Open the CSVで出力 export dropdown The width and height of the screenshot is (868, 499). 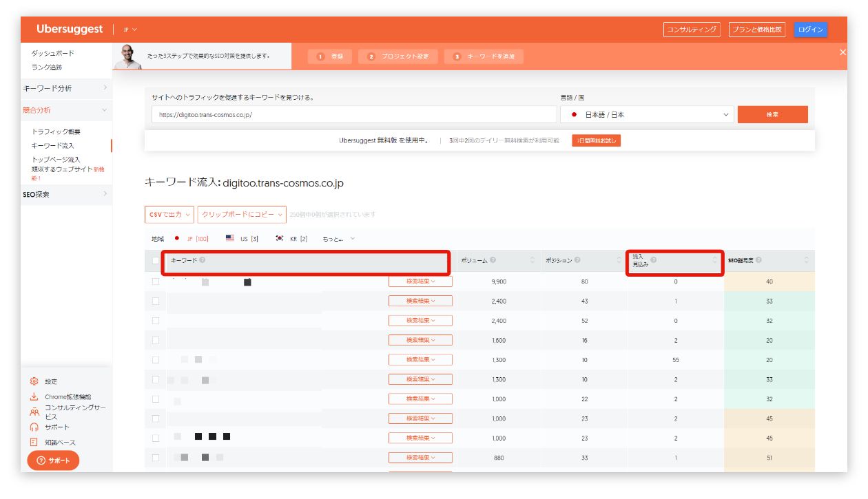click(169, 215)
